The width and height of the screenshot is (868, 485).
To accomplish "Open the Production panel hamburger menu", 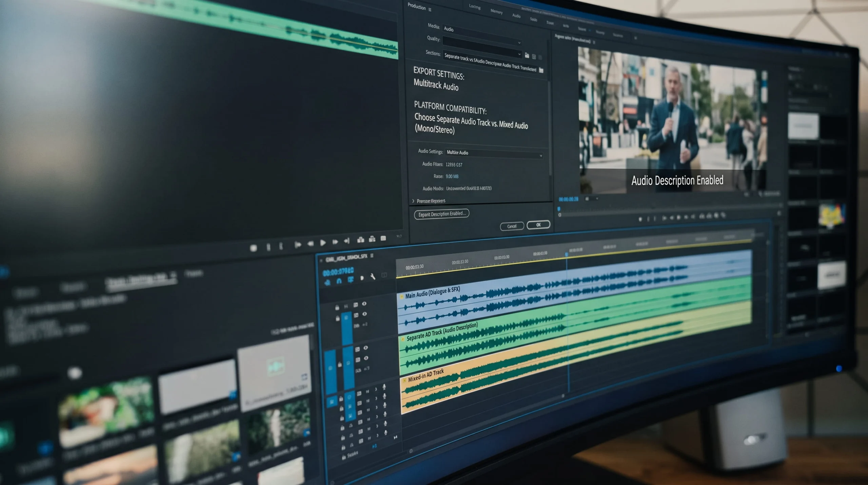I will point(430,10).
